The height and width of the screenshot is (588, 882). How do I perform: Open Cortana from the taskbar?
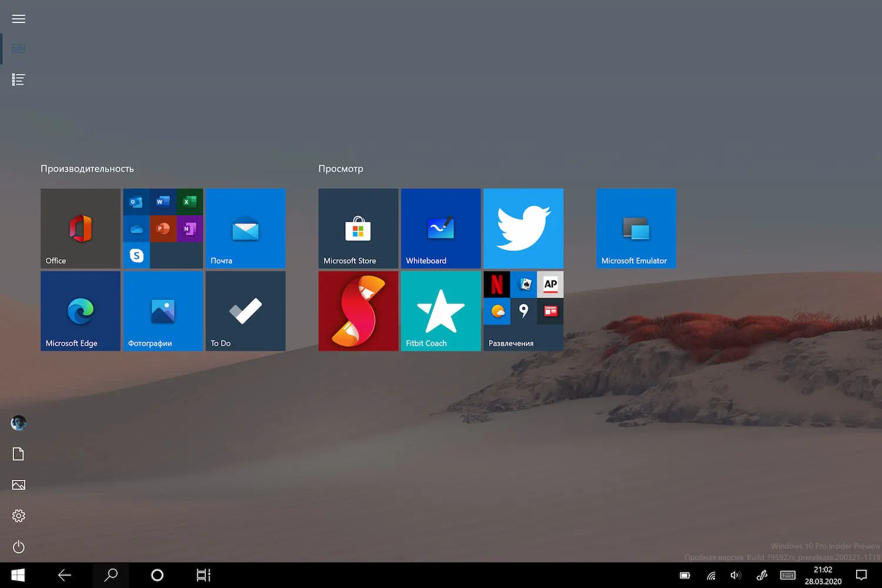tap(157, 575)
